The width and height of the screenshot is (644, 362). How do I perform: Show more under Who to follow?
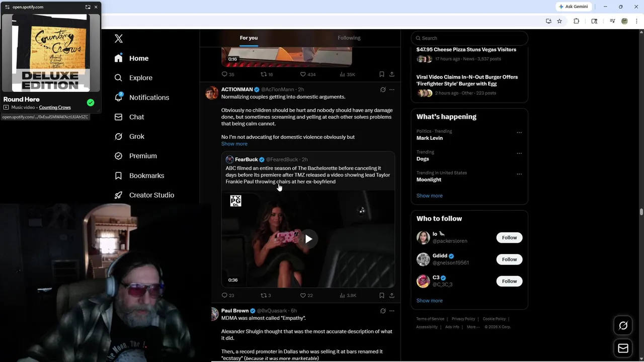point(430,301)
